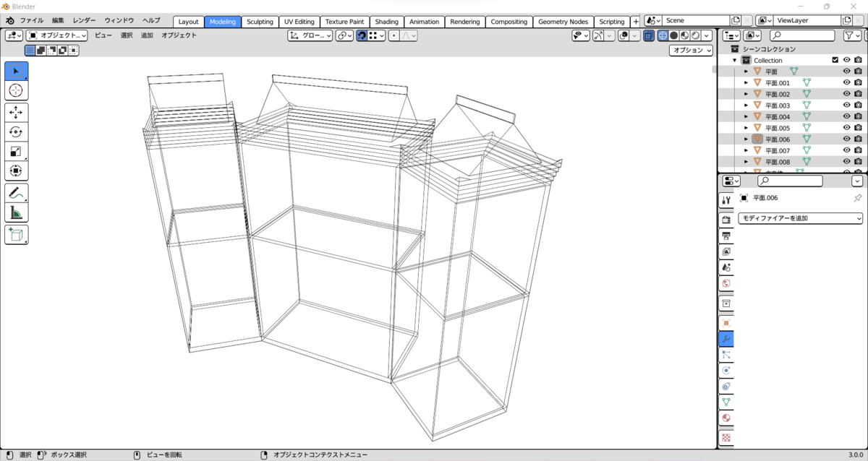Open the Particles properties tab

point(726,355)
